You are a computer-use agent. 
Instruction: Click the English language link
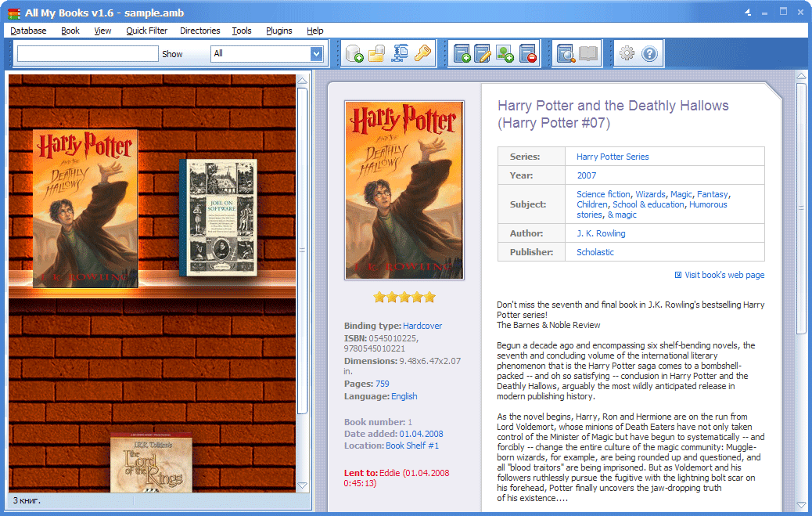point(404,396)
